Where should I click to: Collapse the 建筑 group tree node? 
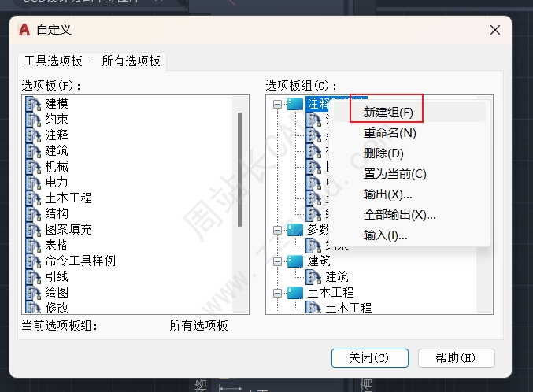point(277,261)
